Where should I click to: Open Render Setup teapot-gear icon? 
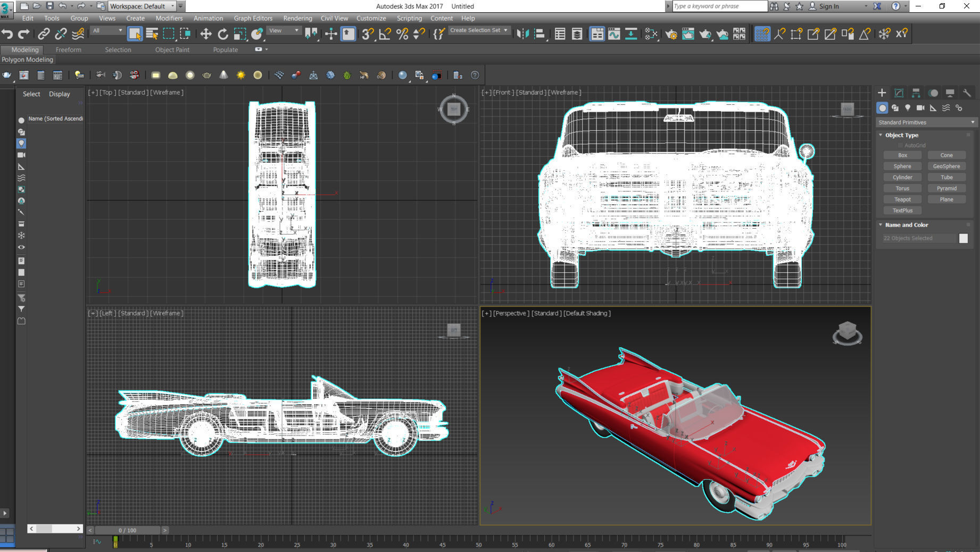pyautogui.click(x=671, y=34)
